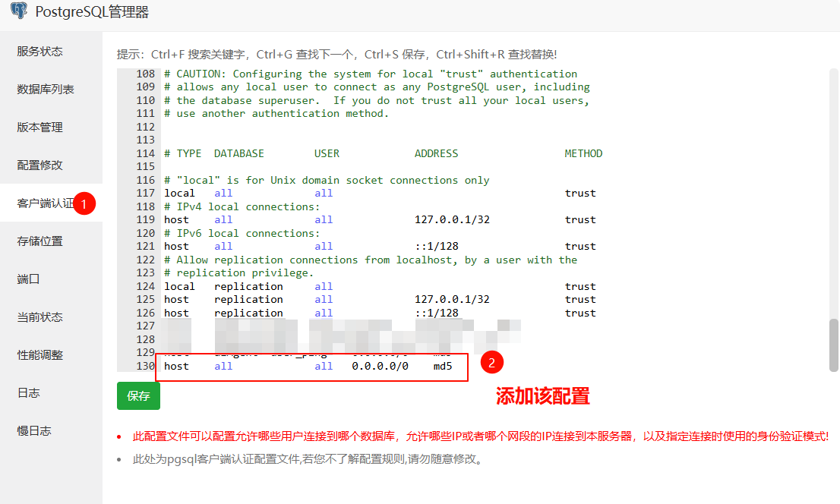The image size is (840, 504).
Task: Click the green 保存 button
Action: (138, 395)
